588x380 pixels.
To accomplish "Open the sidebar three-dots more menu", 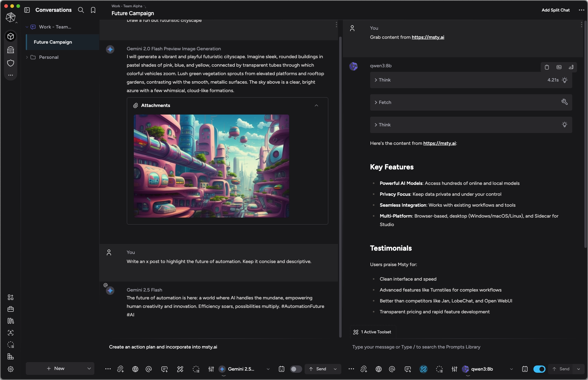I will point(11,75).
